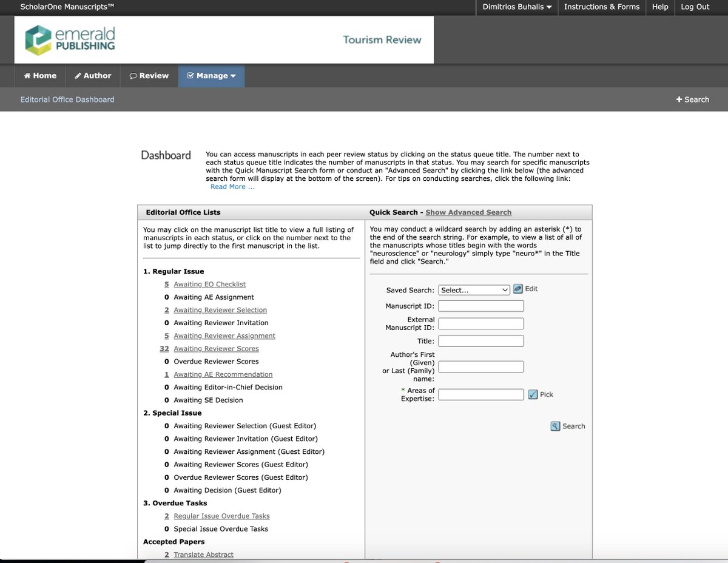Click Awaiting SE Decision text

tap(208, 400)
